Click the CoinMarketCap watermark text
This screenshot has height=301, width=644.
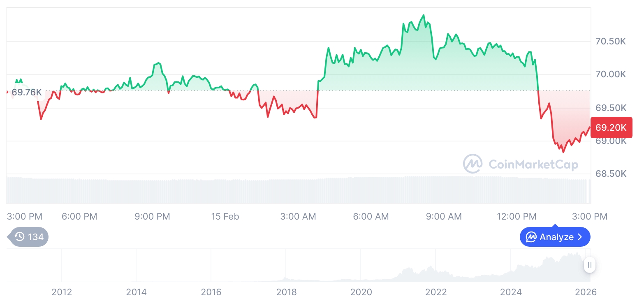tap(533, 164)
